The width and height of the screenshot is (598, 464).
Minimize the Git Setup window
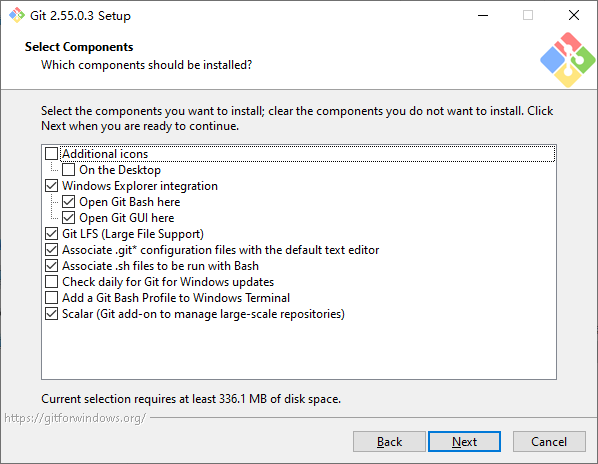point(483,15)
